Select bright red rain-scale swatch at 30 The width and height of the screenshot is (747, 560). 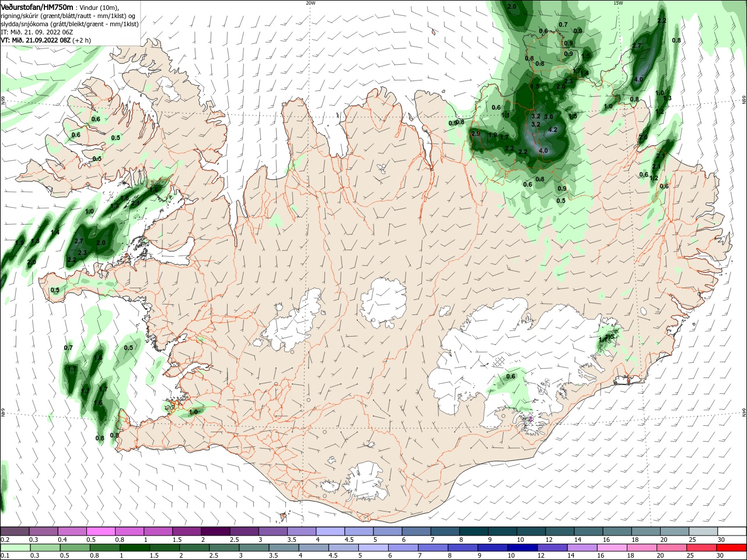pyautogui.click(x=732, y=548)
